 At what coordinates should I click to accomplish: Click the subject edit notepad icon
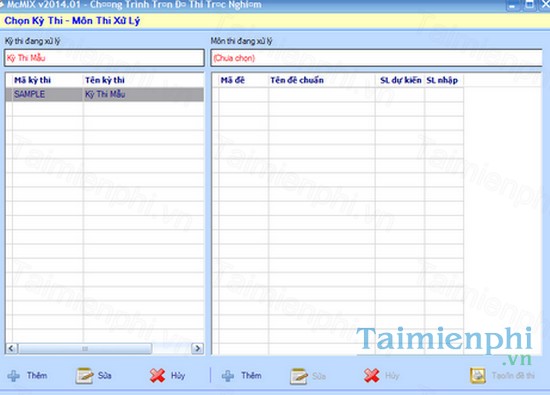[299, 376]
